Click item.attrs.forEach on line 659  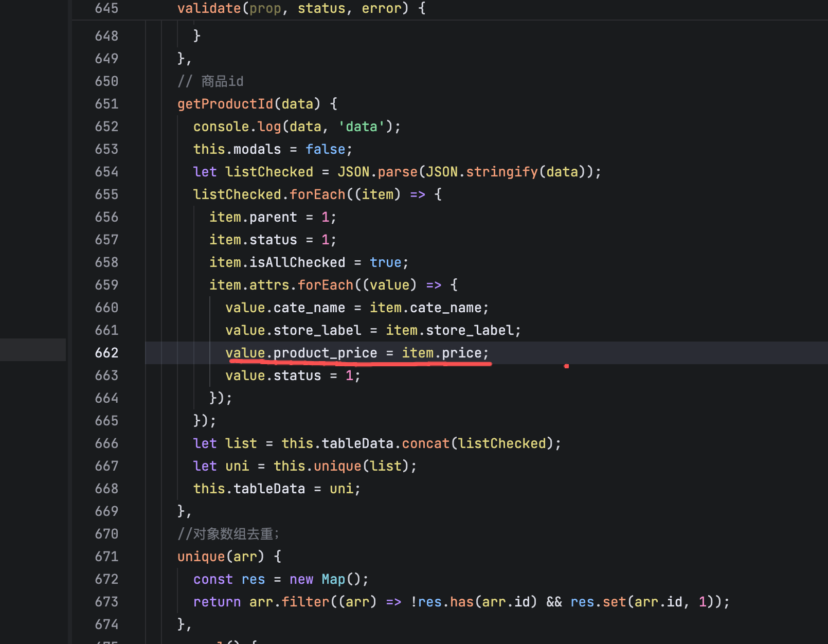coord(325,285)
